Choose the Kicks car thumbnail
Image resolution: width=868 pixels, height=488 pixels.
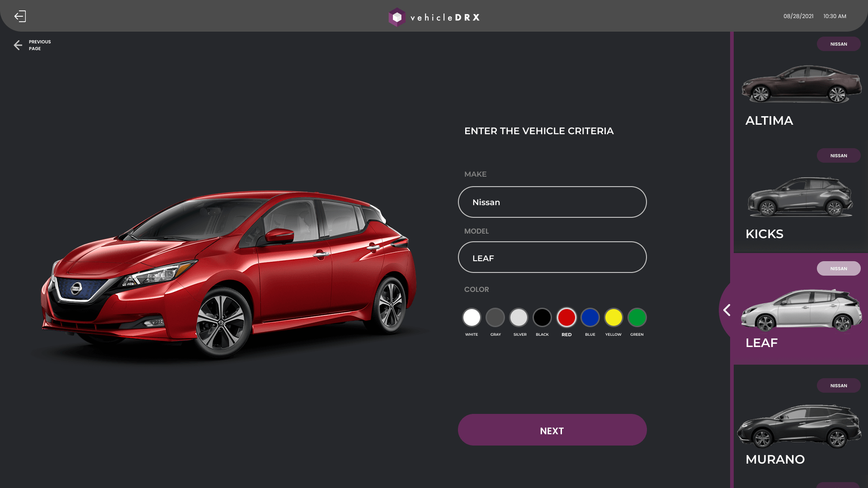point(800,197)
